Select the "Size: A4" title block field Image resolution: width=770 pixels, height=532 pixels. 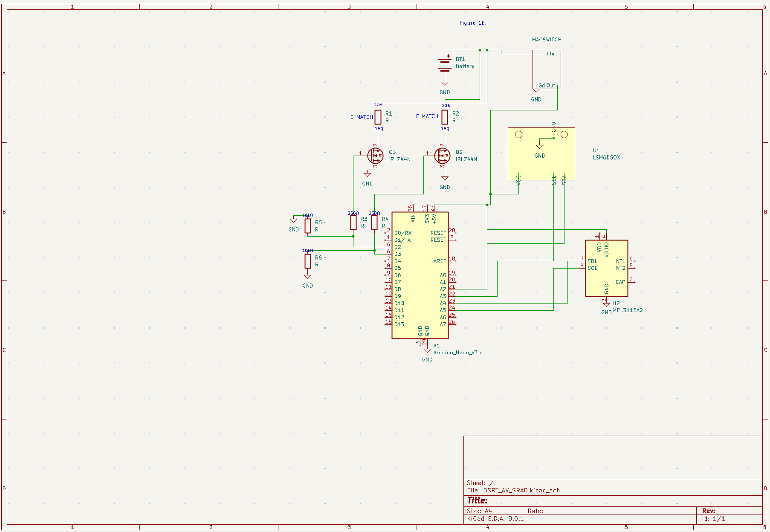479,511
